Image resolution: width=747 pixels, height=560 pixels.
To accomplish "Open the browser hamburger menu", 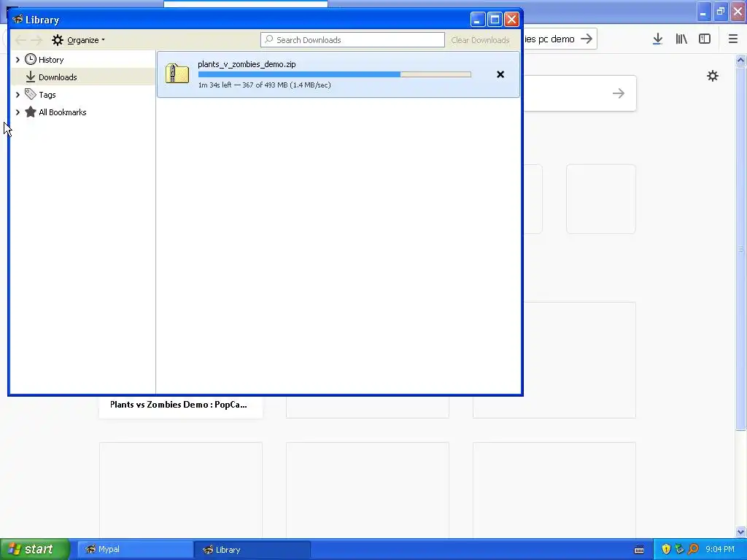I will tap(733, 39).
